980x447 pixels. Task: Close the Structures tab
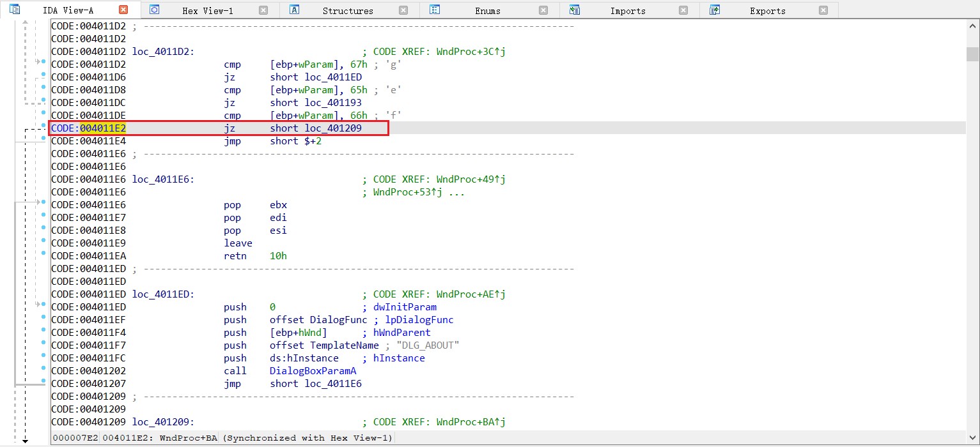pyautogui.click(x=403, y=10)
